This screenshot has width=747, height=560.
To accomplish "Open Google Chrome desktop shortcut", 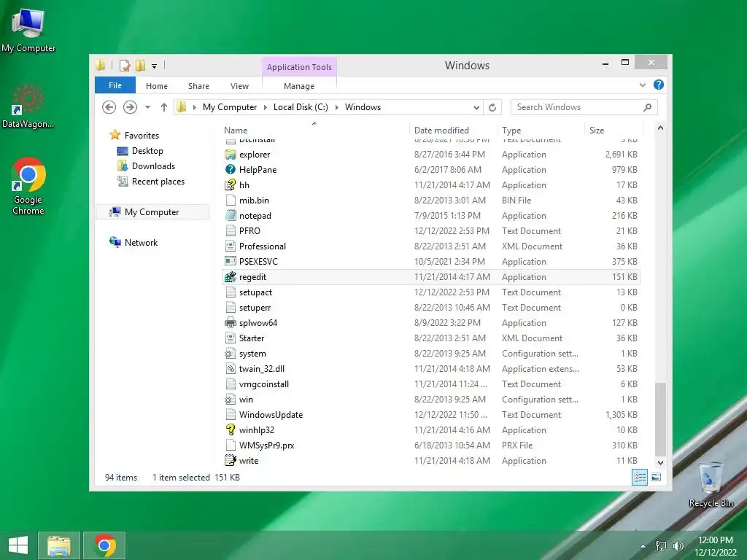I will (x=28, y=186).
